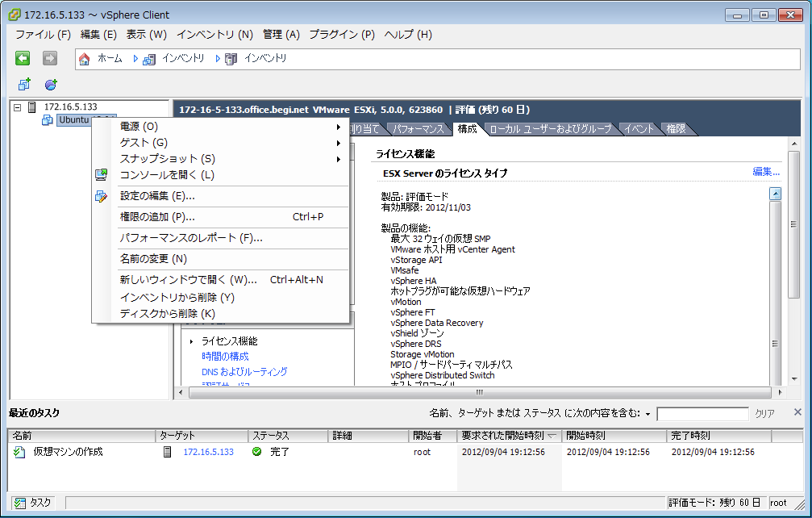Choose 名前の変更 from context menu
812x518 pixels.
pyautogui.click(x=221, y=258)
